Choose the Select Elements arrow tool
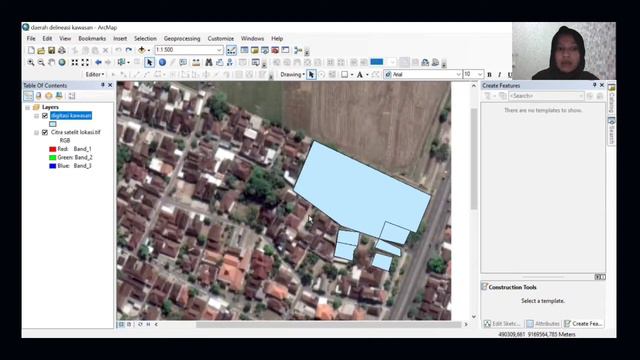Viewport: 640px width, 360px height. coord(149,62)
